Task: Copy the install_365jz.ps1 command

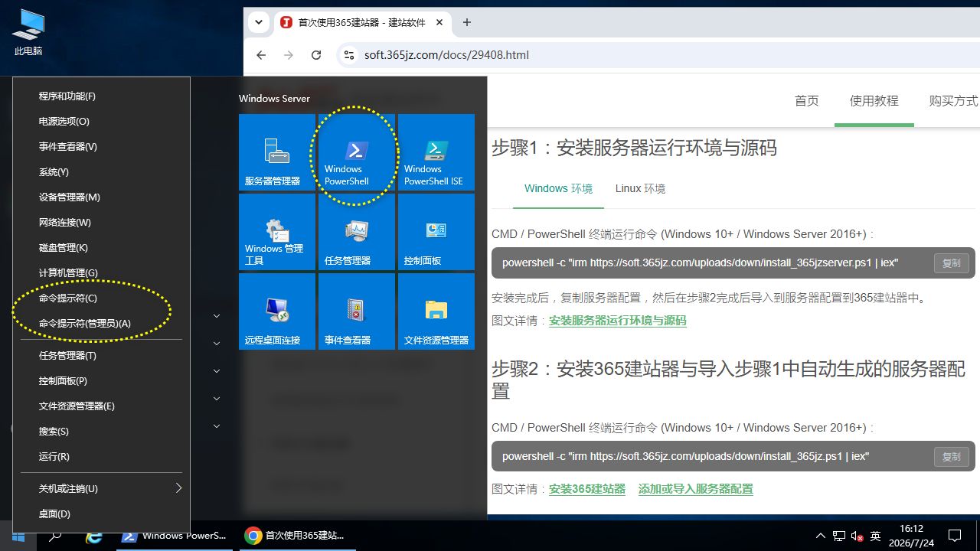Action: (952, 456)
